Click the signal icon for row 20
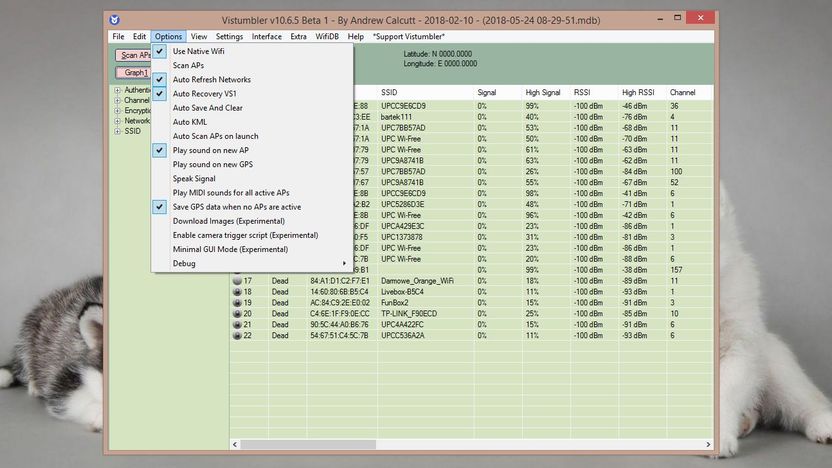Viewport: 832px width, 468px height. click(237, 314)
